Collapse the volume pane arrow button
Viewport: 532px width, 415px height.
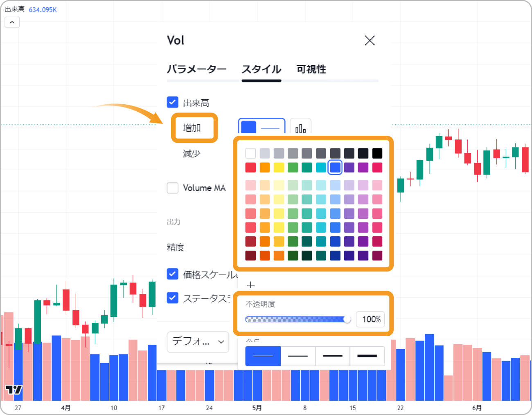tap(12, 22)
